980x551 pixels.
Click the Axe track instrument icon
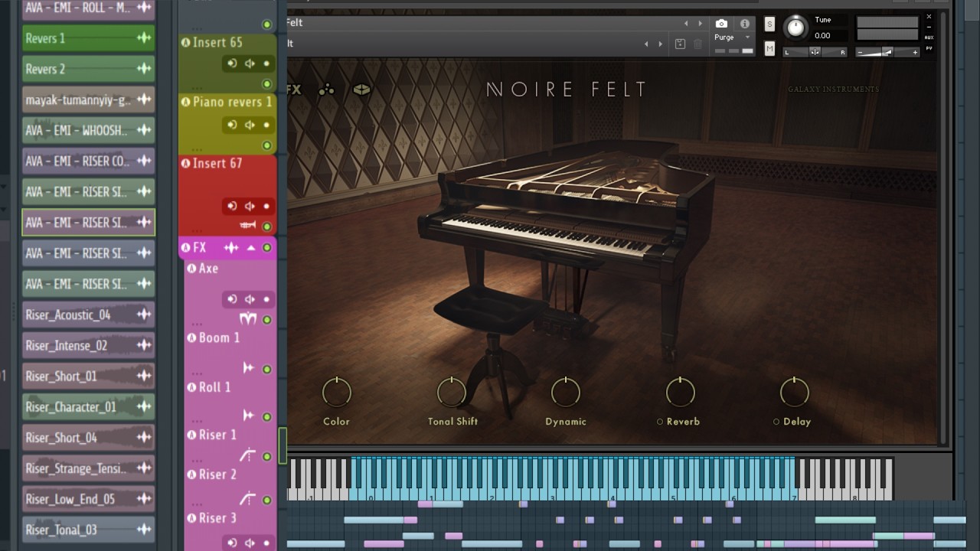pyautogui.click(x=248, y=319)
